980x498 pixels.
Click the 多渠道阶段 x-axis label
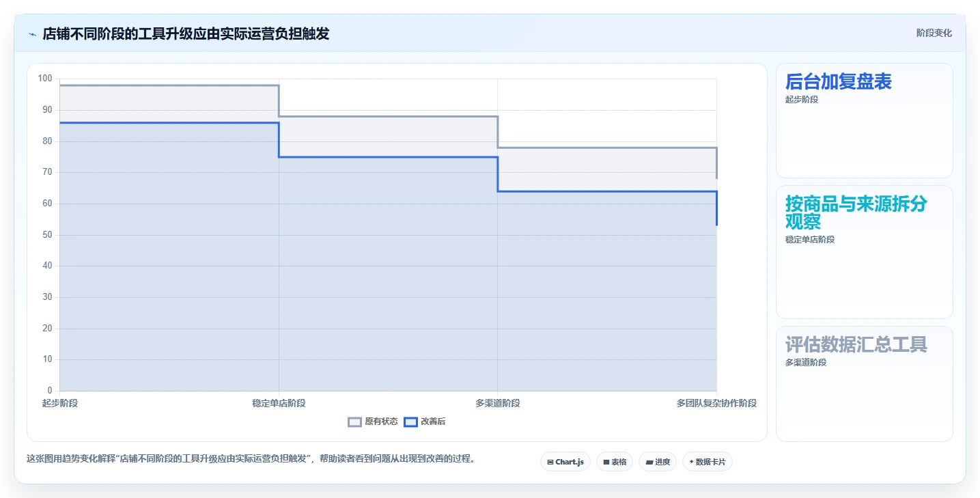click(x=498, y=403)
